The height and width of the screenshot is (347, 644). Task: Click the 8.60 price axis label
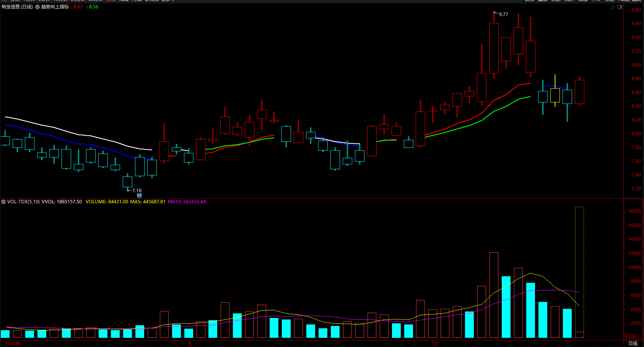pos(636,92)
